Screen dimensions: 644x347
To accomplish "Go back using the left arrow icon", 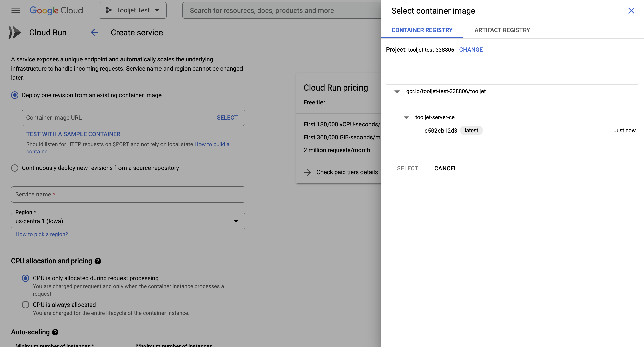I will pyautogui.click(x=94, y=32).
